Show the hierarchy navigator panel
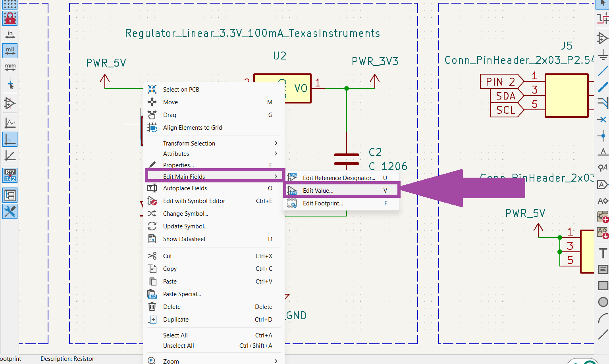This screenshot has height=364, width=609. click(10, 195)
